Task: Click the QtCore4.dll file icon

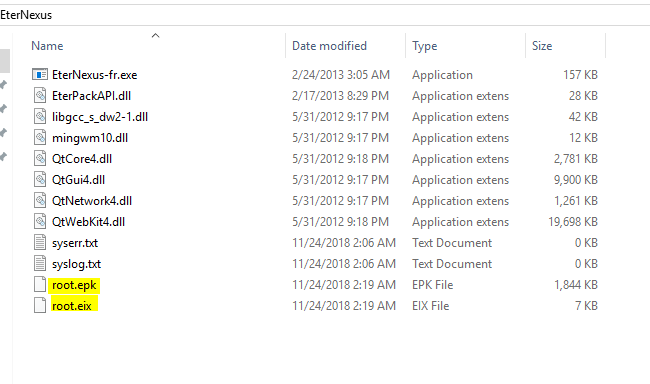Action: [x=40, y=159]
